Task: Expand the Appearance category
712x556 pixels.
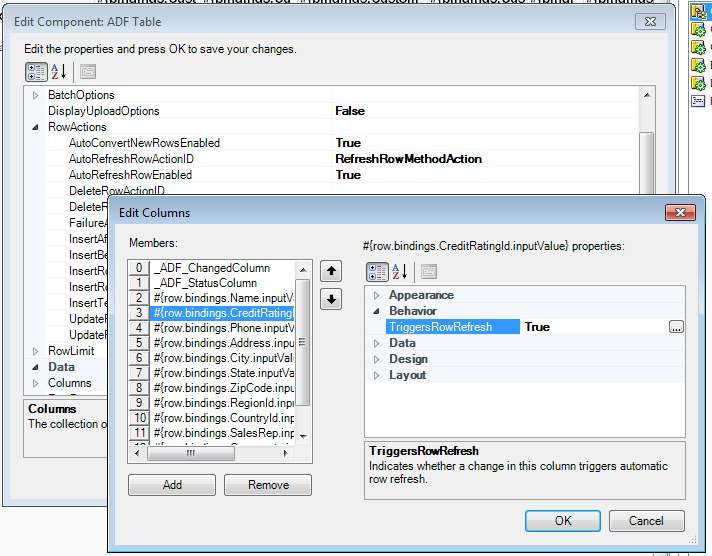Action: tap(376, 295)
